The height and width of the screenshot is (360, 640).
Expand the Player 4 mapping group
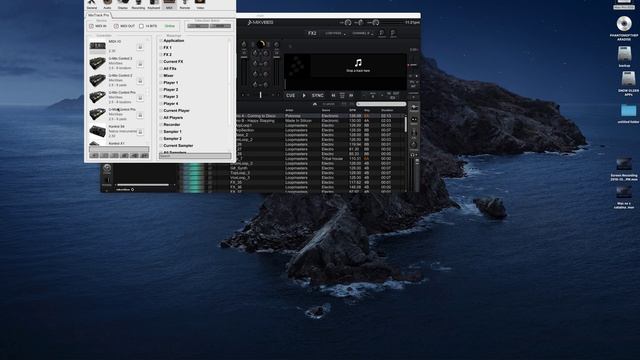(x=161, y=104)
